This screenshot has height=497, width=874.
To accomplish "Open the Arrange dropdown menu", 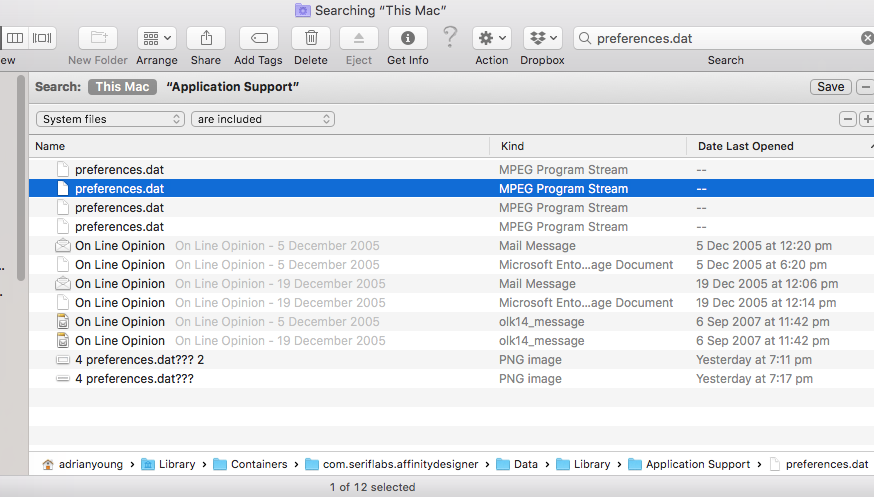I will click(157, 38).
